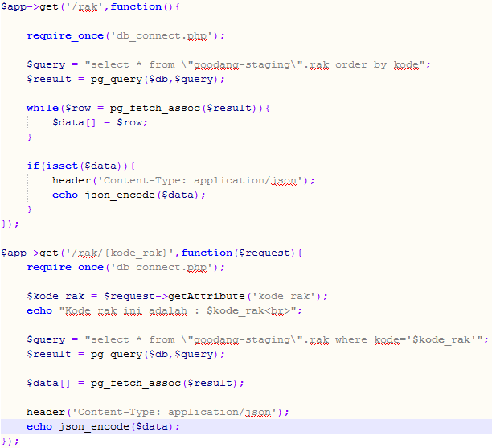Viewport: 492px width, 448px height.
Task: Click the "while" keyword in the fetch loop
Action: coord(43,108)
